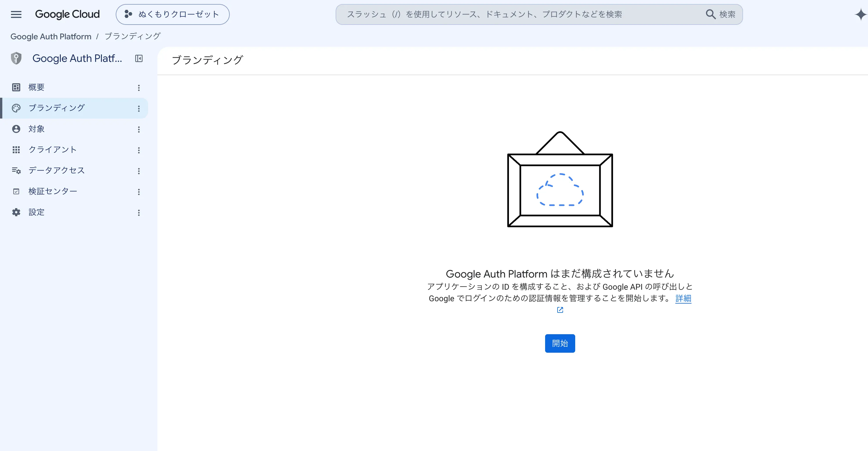Open the main navigation hamburger menu
This screenshot has height=451, width=868.
(x=16, y=14)
